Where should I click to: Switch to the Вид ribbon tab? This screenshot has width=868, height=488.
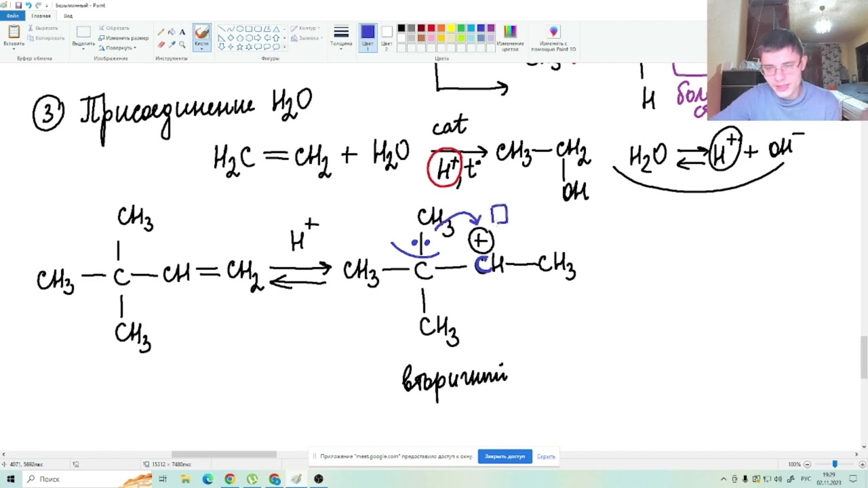click(x=68, y=16)
